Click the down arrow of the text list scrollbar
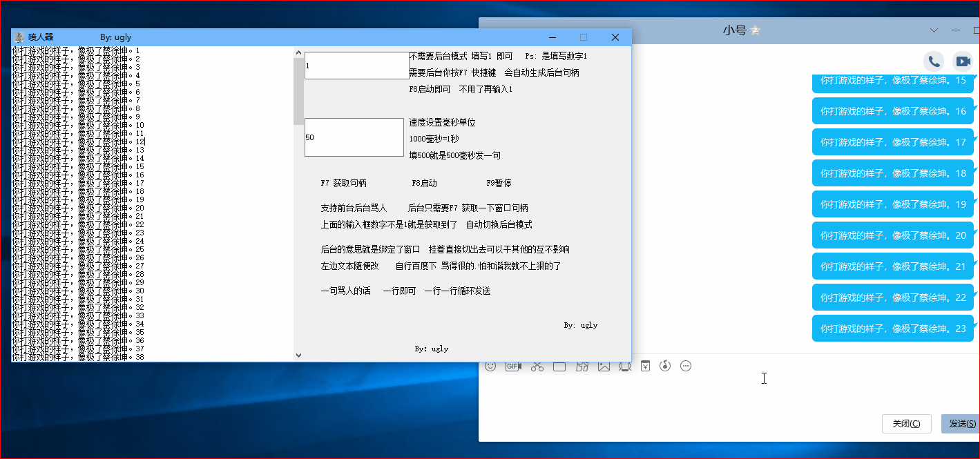980x459 pixels. click(x=298, y=354)
